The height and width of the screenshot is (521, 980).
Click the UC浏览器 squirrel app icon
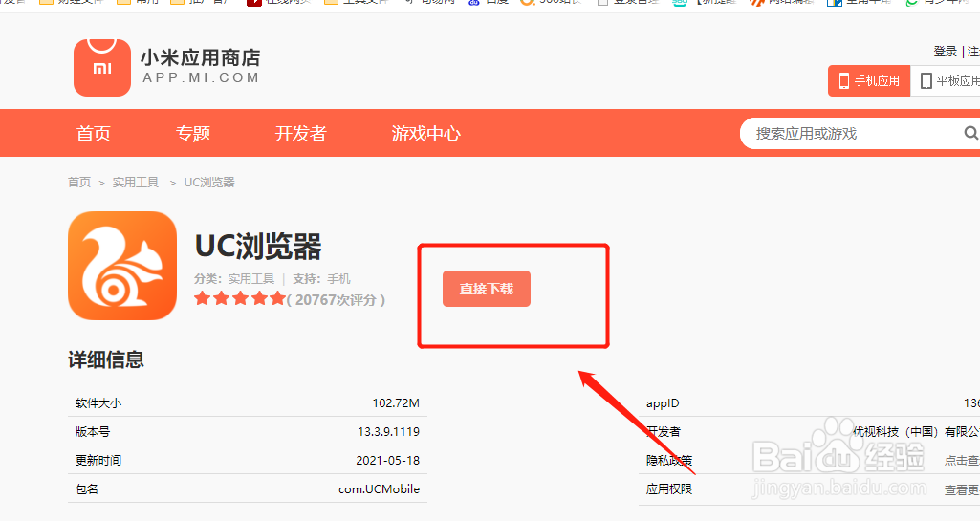point(122,266)
